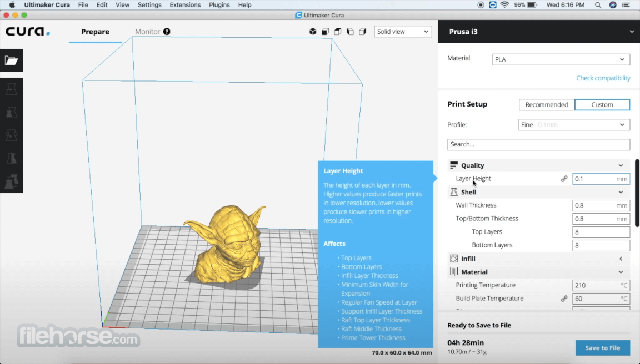The height and width of the screenshot is (364, 640).
Task: Click the Monitor help question icon
Action: click(167, 32)
